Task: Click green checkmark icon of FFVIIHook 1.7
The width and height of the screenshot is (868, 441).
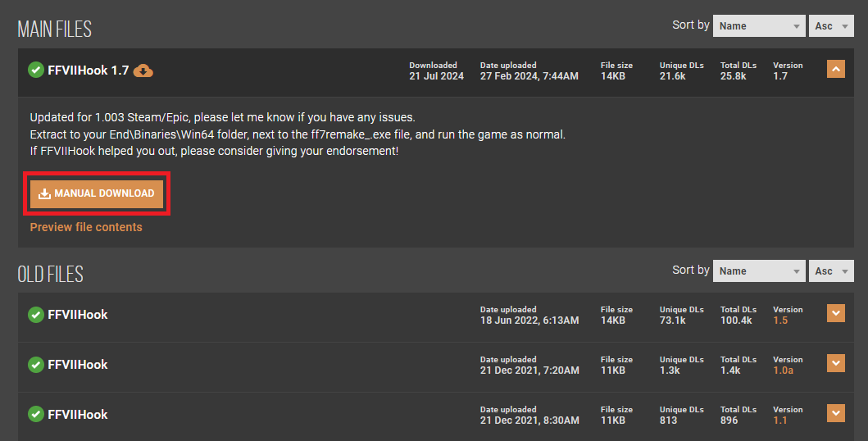Action: click(36, 70)
